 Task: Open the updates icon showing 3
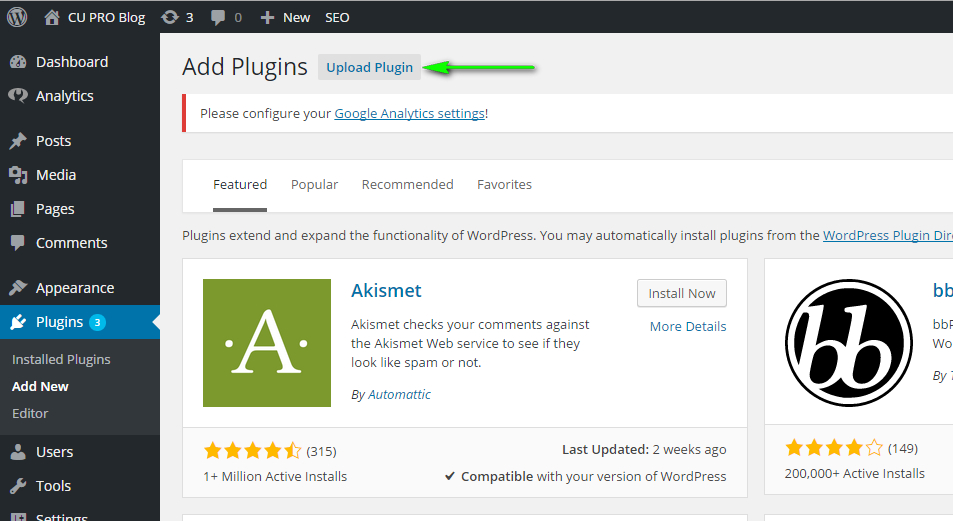(x=170, y=18)
